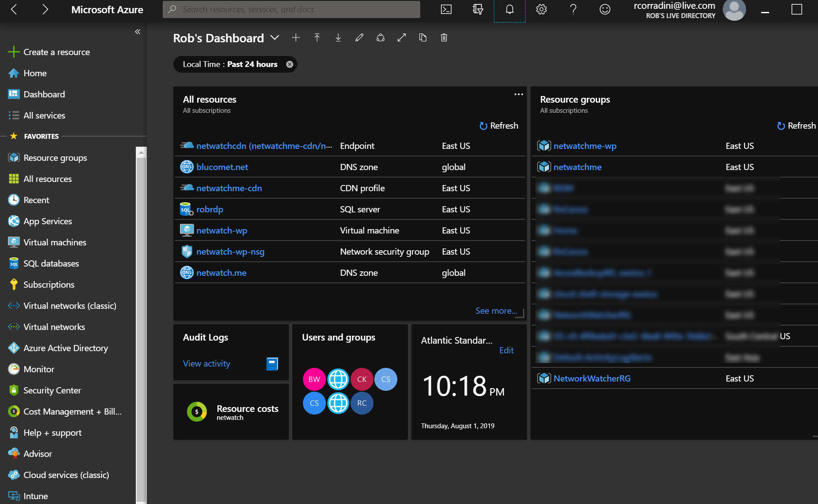Open All resources tile ellipsis menu
This screenshot has width=818, height=504.
pyautogui.click(x=519, y=94)
